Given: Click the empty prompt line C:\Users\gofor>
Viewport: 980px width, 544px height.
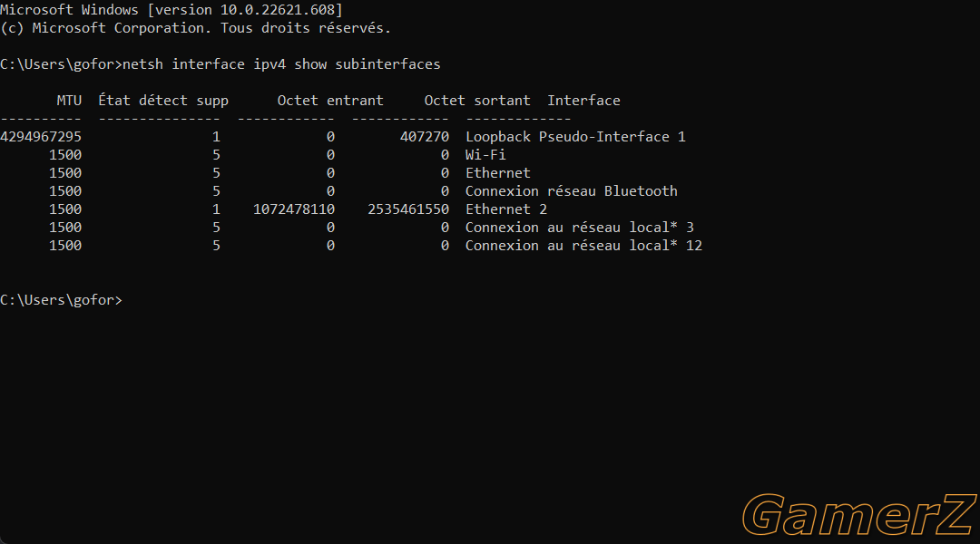Looking at the screenshot, I should tap(62, 300).
